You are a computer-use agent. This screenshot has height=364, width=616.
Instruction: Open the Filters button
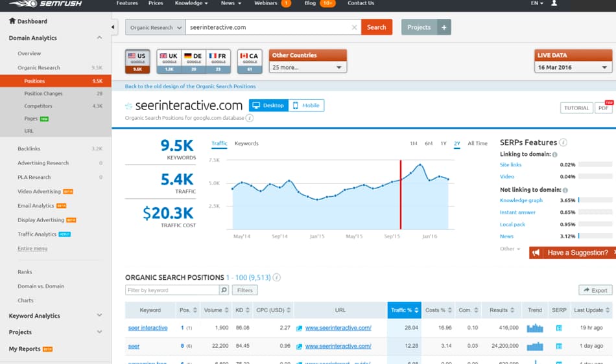244,290
